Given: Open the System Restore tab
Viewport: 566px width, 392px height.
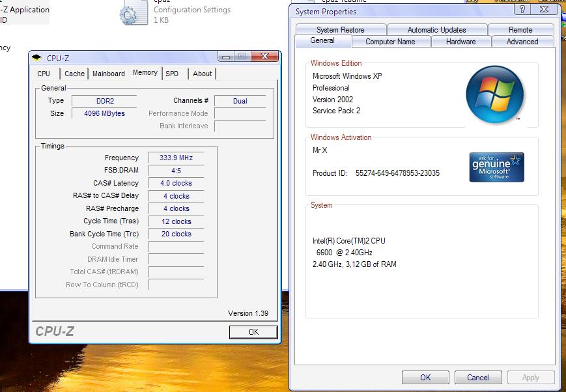Looking at the screenshot, I should [x=341, y=29].
